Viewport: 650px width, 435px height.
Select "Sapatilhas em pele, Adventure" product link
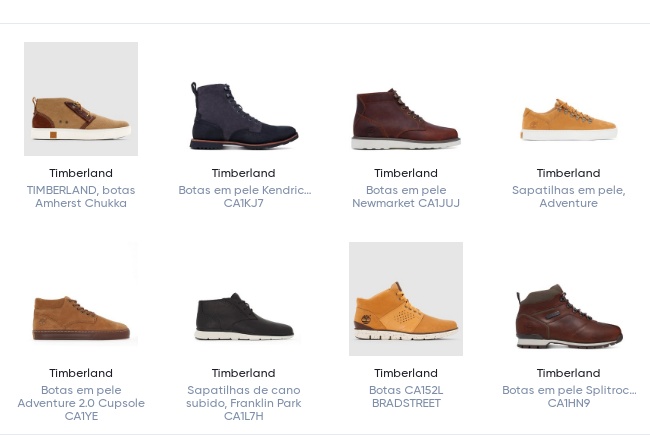tap(568, 197)
